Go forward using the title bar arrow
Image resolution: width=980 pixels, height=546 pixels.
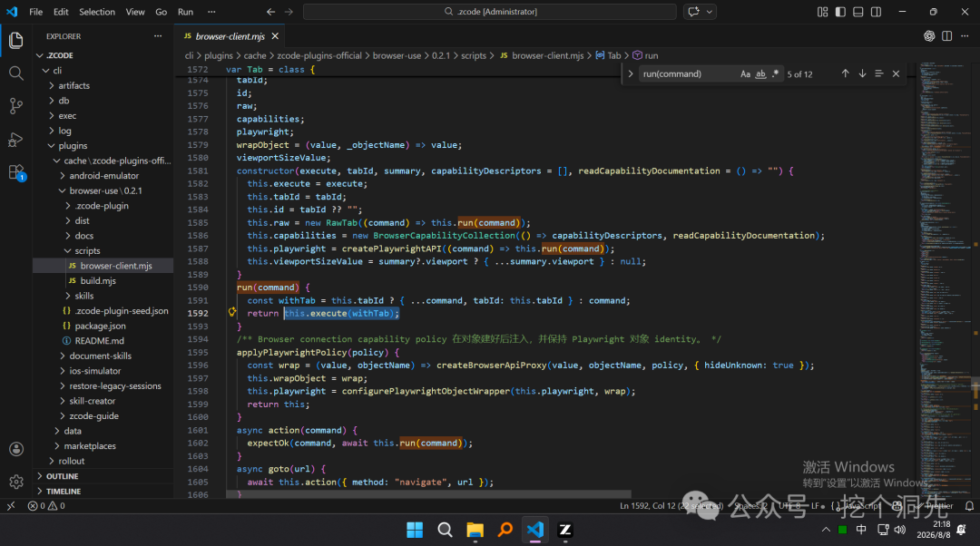point(289,12)
